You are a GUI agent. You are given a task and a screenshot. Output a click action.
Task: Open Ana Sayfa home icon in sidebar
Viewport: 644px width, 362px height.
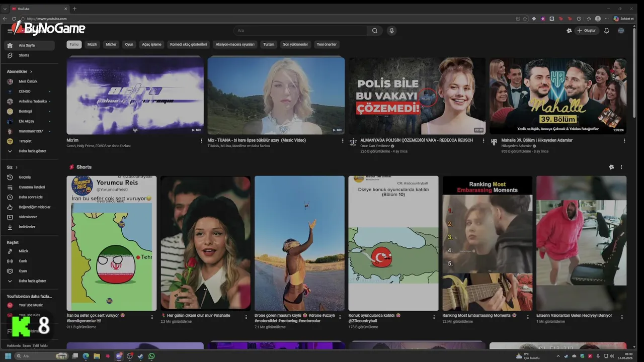(x=10, y=45)
